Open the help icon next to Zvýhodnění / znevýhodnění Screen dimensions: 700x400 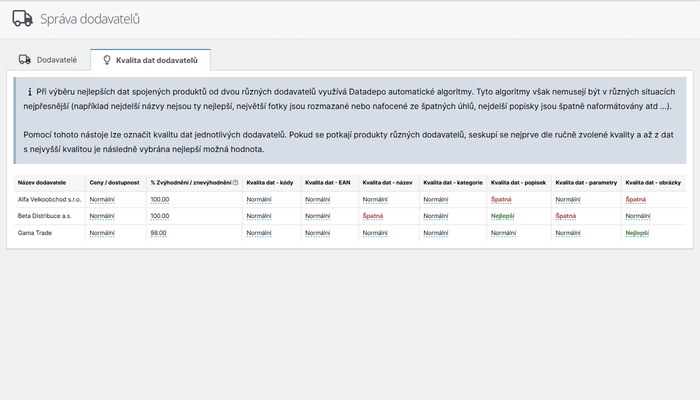pos(235,183)
